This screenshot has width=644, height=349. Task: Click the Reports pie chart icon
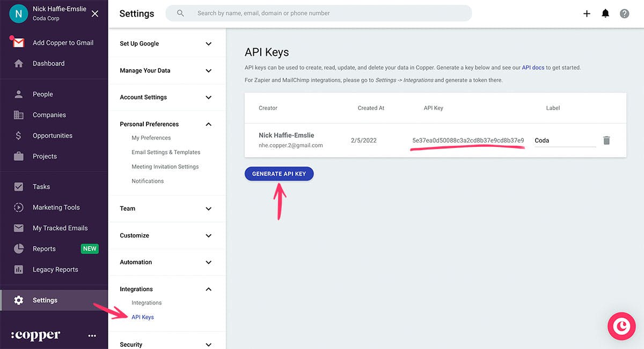click(x=19, y=249)
